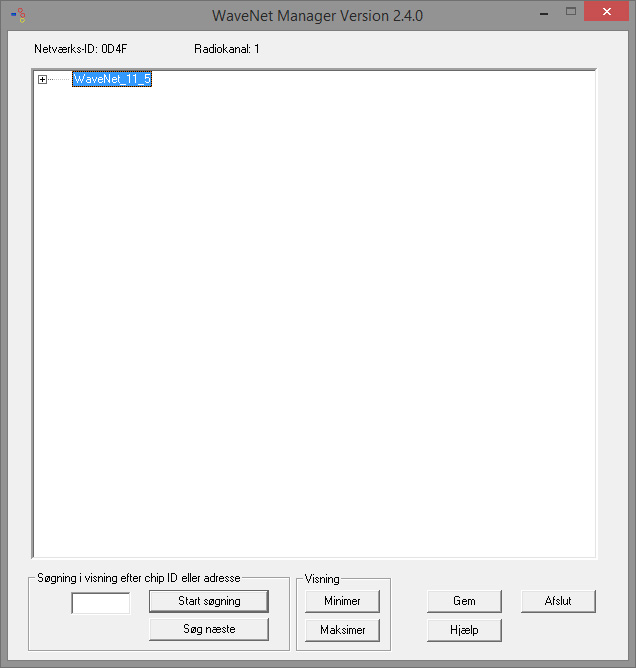636x668 pixels.
Task: Exit using the Afslut button
Action: [558, 601]
